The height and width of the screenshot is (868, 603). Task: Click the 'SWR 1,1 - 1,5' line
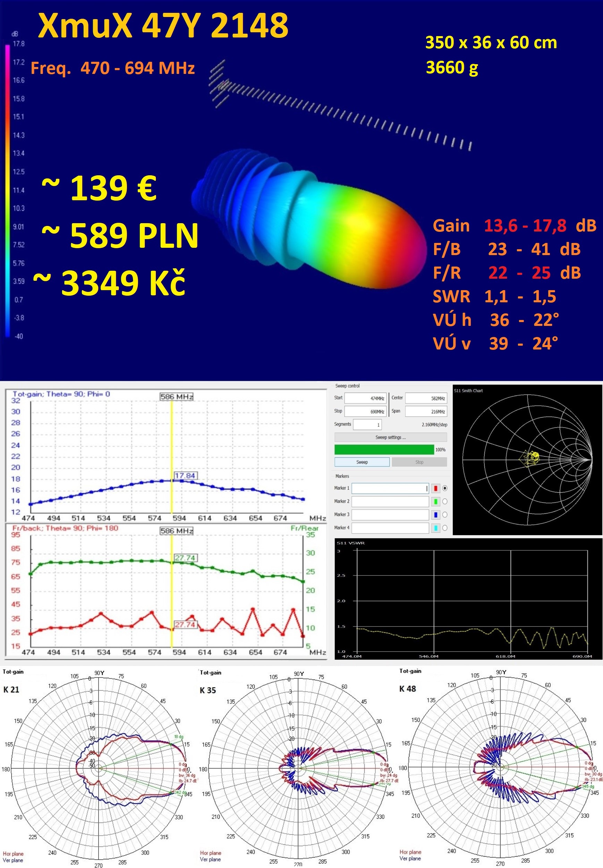pos(494,297)
